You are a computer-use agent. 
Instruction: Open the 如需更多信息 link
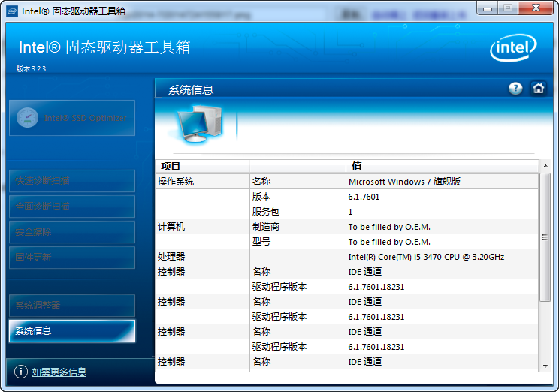[x=59, y=372]
